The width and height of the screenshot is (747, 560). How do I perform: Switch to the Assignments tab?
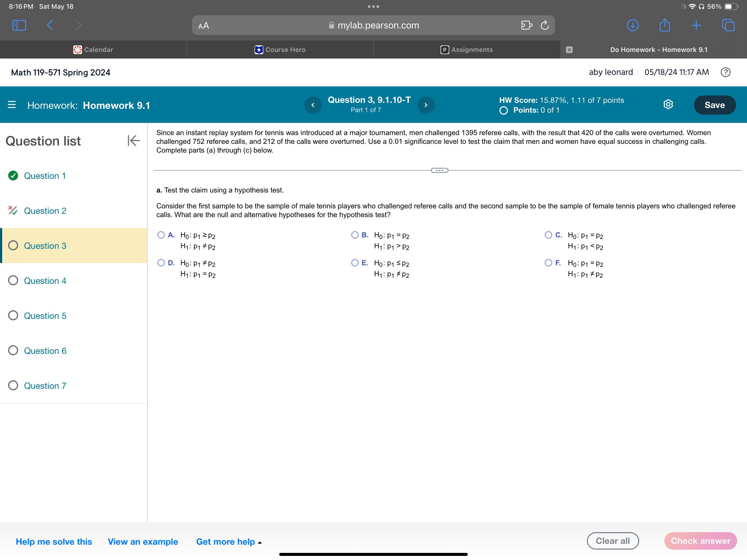tap(467, 49)
